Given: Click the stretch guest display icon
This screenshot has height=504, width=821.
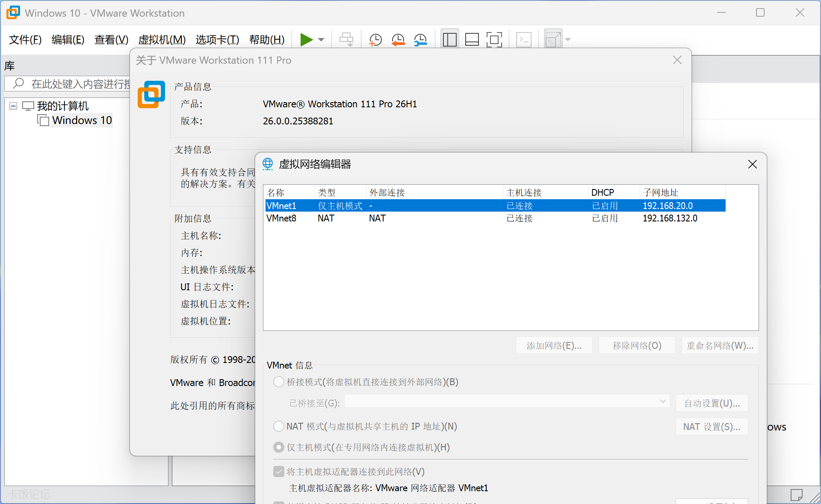Looking at the screenshot, I should coord(553,40).
